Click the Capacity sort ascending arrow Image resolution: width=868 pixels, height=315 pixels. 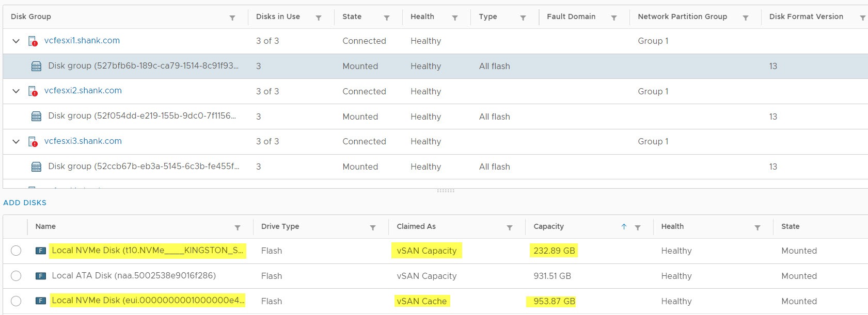coord(624,227)
